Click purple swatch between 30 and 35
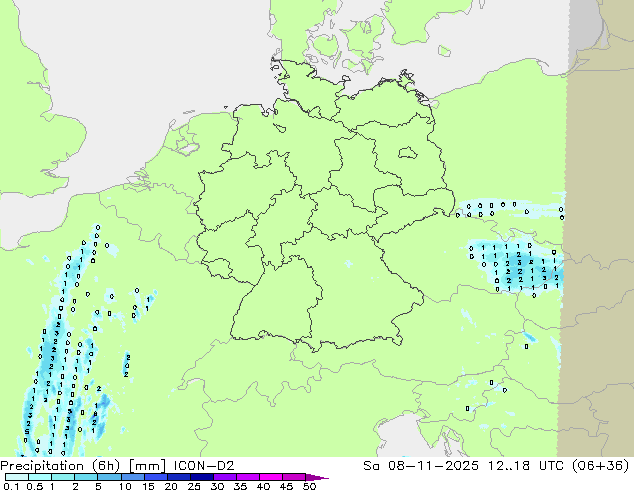This screenshot has height=490, width=634. [224, 477]
